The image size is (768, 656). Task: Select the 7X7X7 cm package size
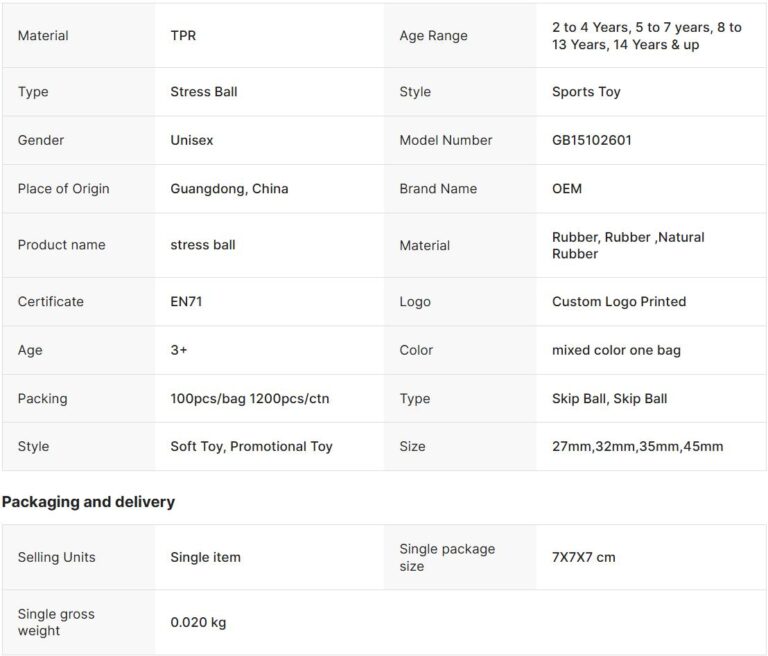[584, 557]
